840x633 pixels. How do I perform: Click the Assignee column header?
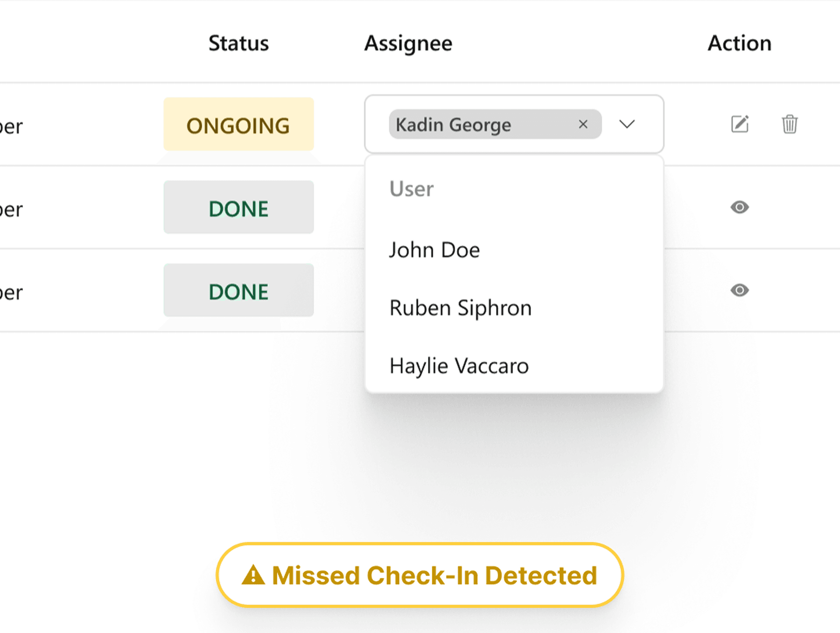[x=408, y=43]
